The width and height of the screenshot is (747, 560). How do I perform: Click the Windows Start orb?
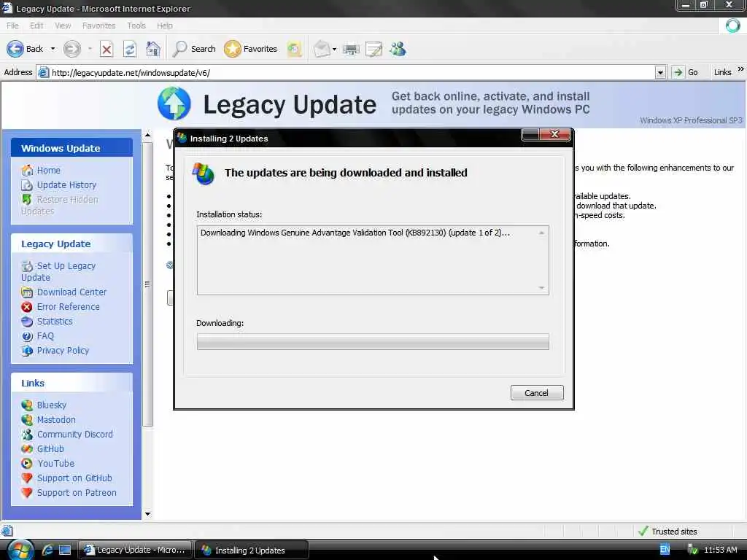[x=20, y=550]
